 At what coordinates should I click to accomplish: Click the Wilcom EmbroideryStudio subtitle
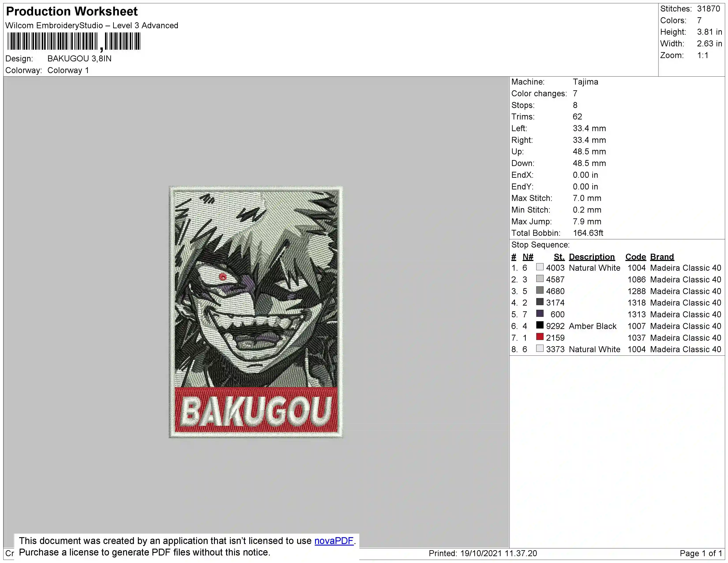pos(92,26)
